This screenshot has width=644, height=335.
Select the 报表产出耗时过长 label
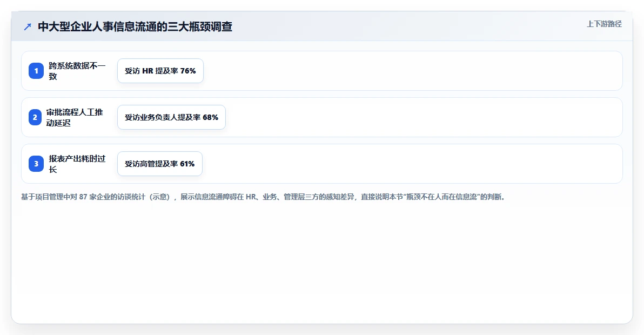pyautogui.click(x=77, y=163)
